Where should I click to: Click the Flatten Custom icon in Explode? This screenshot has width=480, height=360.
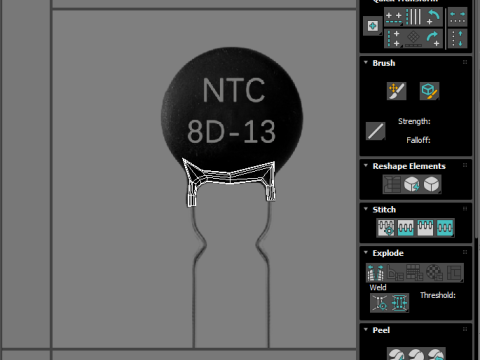click(454, 273)
